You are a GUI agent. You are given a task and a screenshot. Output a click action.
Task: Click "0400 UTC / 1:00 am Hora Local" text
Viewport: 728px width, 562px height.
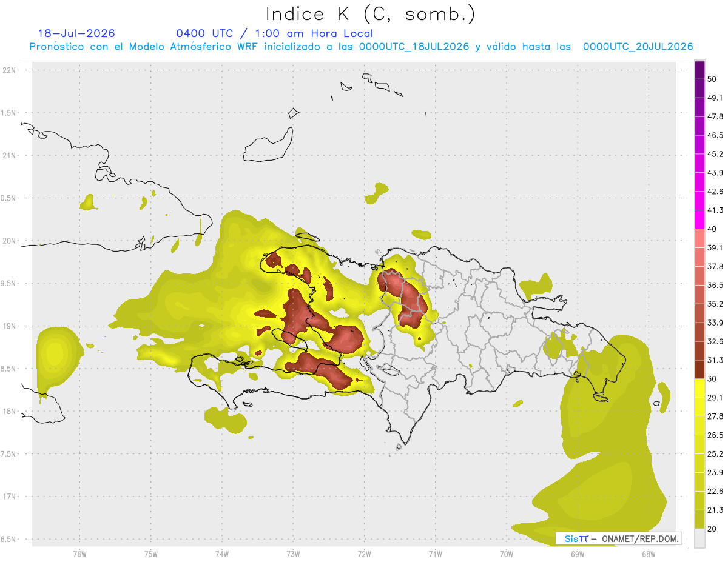pyautogui.click(x=275, y=33)
